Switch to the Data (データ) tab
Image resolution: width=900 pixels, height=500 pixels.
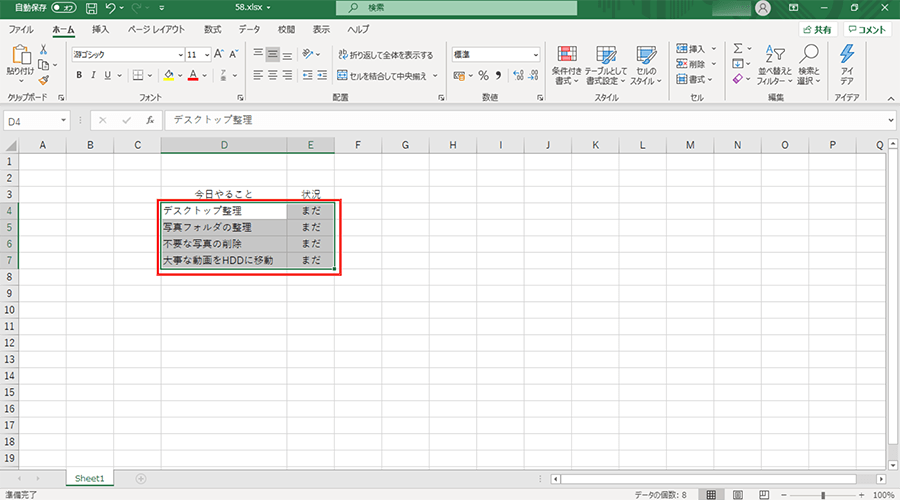click(x=249, y=29)
